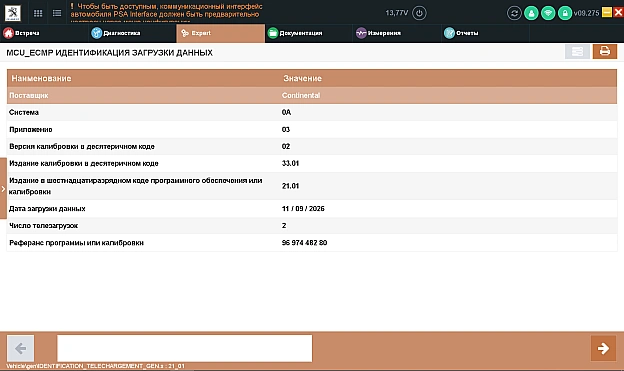Select the Поставщик row label
Screen dimensions: 624x371
click(29, 96)
